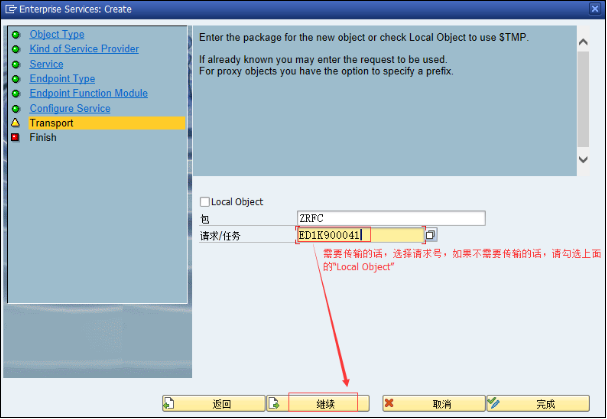Image resolution: width=607 pixels, height=419 pixels.
Task: Click the 'Enter the package for the new object' text
Action: (364, 38)
